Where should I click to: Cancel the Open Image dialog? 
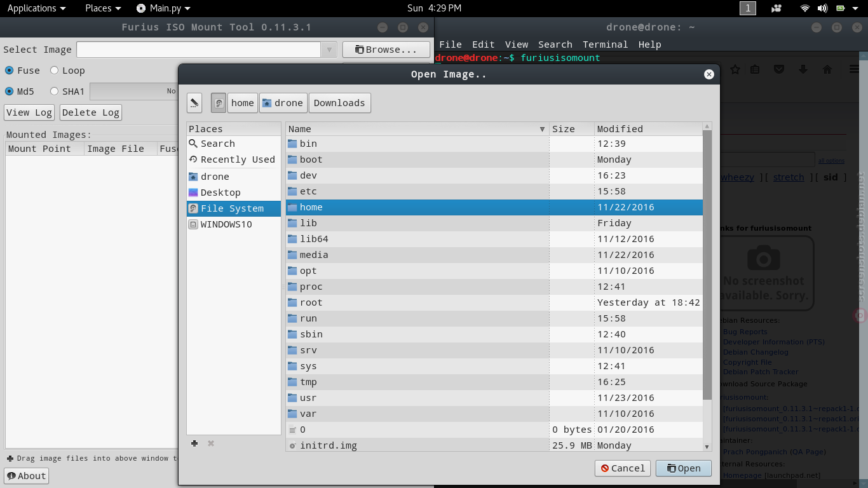622,468
